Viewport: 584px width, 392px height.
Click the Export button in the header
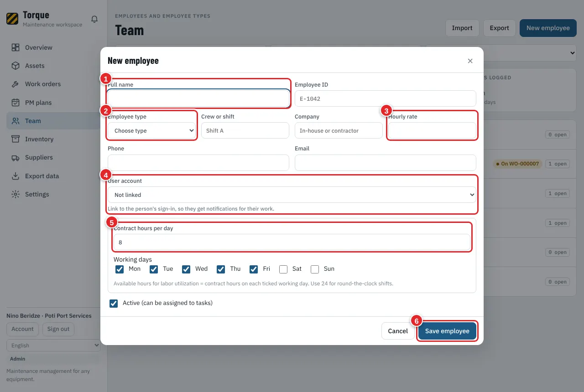point(499,28)
